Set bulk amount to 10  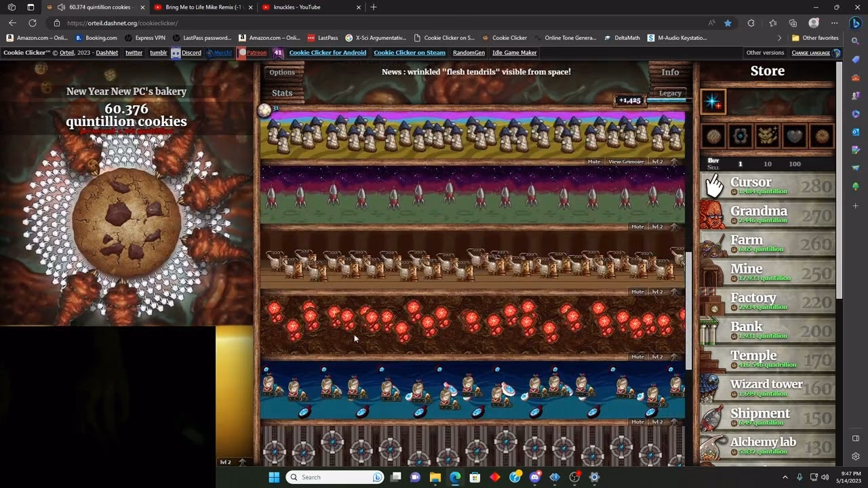tap(767, 164)
